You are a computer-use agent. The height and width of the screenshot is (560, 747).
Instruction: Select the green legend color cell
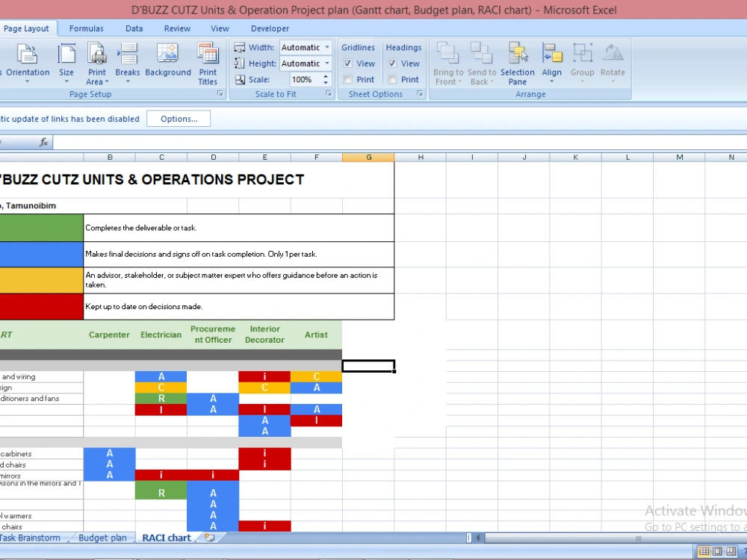click(41, 228)
